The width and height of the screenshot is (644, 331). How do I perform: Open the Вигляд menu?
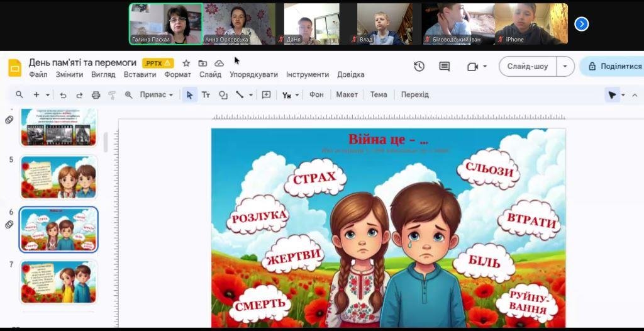pos(103,75)
